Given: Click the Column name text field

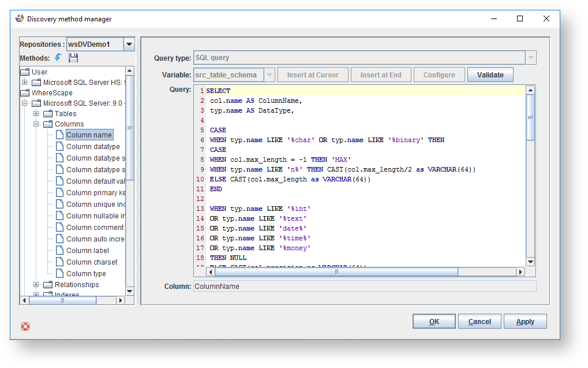Looking at the screenshot, I should click(364, 287).
